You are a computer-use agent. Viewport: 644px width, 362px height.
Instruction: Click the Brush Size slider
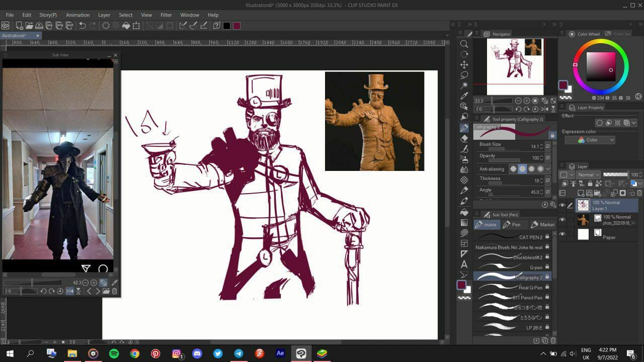[x=504, y=149]
